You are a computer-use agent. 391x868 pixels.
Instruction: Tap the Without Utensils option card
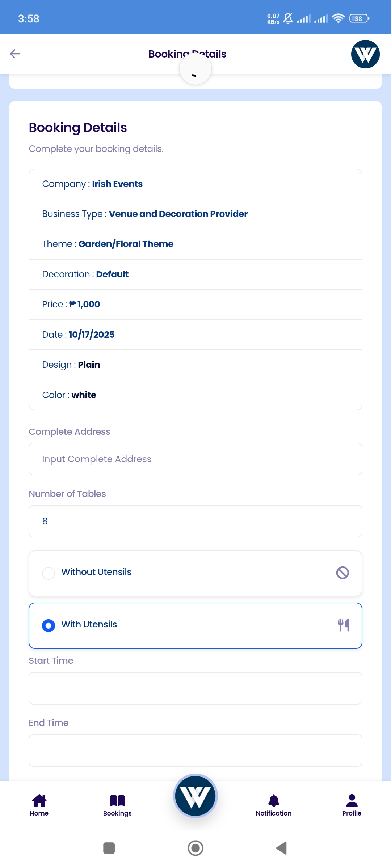[195, 573]
